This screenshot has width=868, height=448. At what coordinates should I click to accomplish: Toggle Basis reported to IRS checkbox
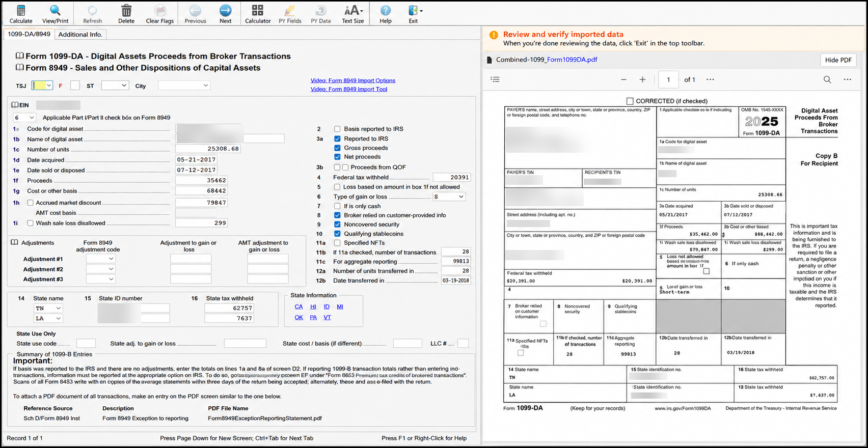pos(337,129)
